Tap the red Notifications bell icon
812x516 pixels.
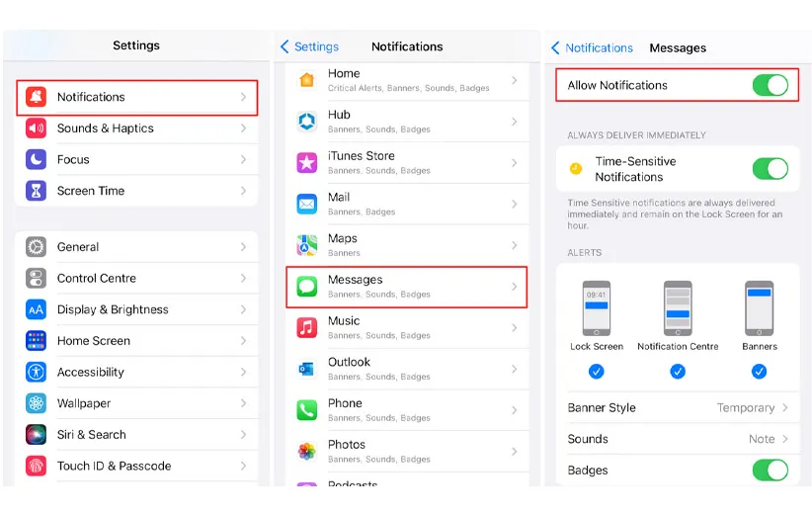pos(37,97)
